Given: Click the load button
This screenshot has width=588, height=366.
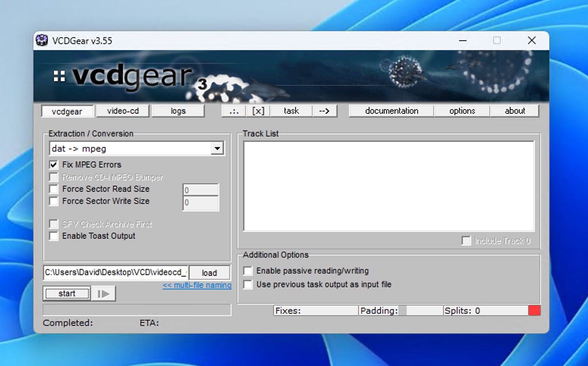Looking at the screenshot, I should 209,273.
